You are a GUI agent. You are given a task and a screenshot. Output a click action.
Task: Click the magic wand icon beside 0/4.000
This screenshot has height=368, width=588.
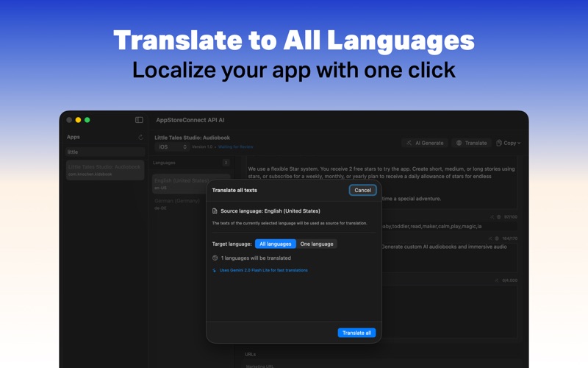point(497,280)
